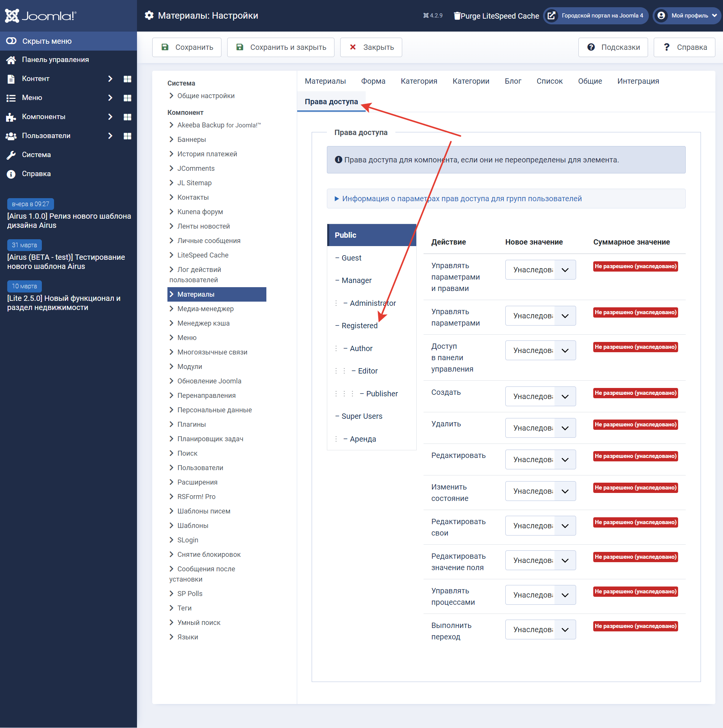Open Компоненты dashboard grid icon
Screen dimensions: 723x728
127,117
